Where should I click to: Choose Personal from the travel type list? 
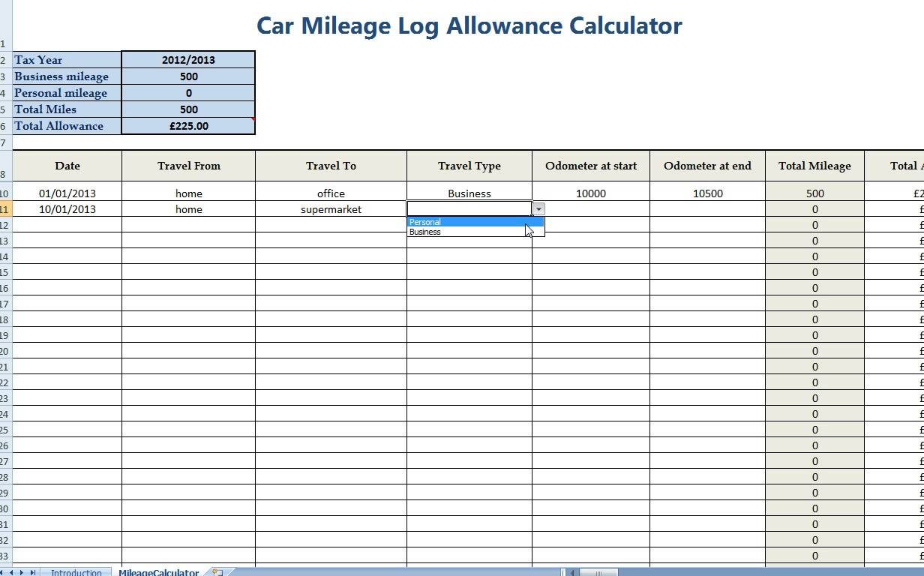click(475, 222)
